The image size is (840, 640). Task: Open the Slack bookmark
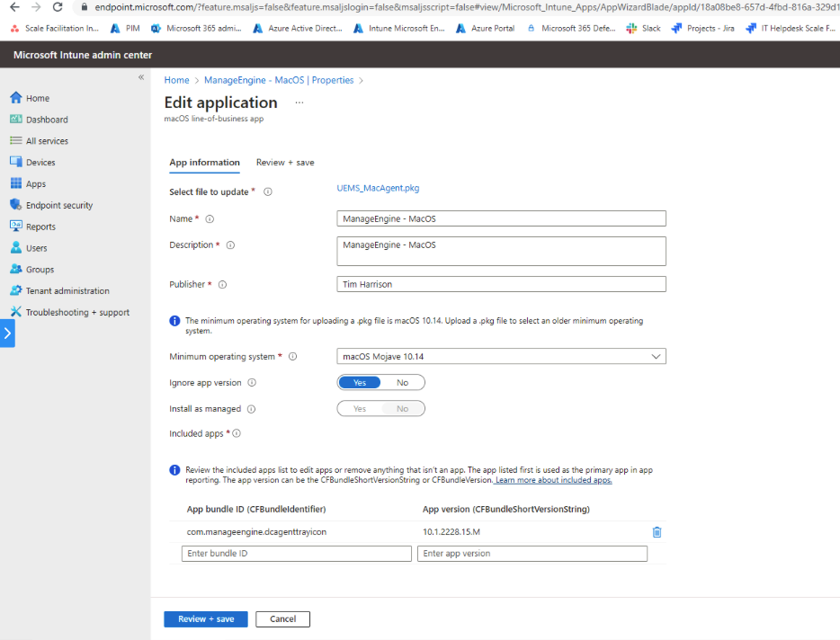click(x=644, y=29)
